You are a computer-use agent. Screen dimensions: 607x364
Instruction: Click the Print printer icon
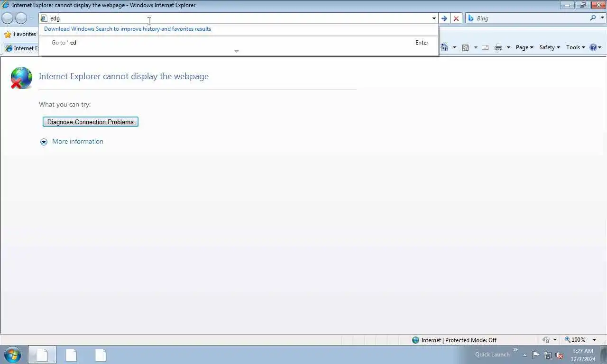tap(498, 47)
